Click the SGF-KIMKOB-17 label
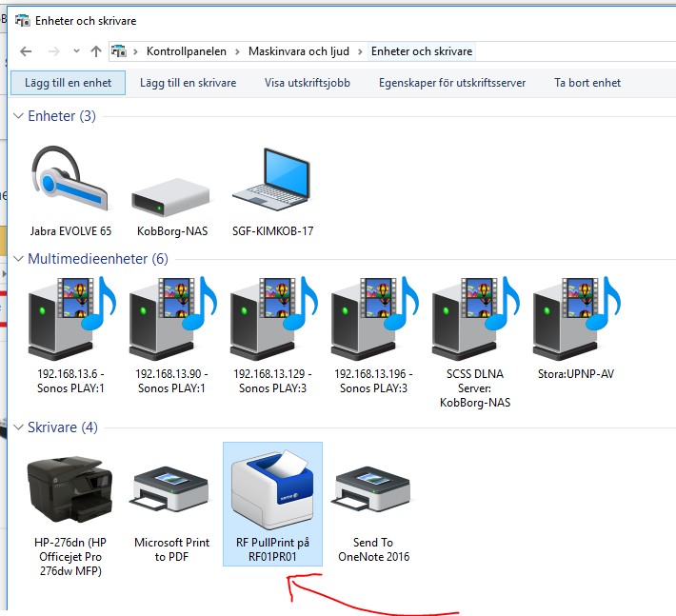Viewport: 676px width, 616px height. tap(272, 231)
